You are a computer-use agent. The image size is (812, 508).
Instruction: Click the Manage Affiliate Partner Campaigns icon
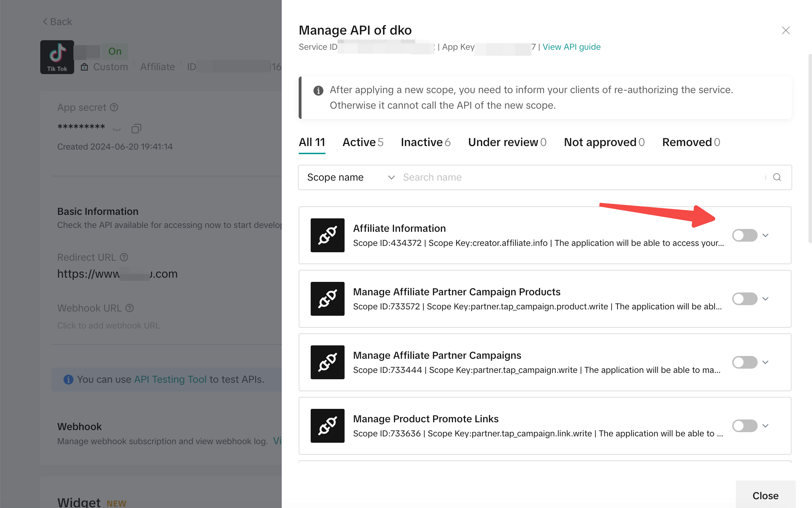pos(327,362)
